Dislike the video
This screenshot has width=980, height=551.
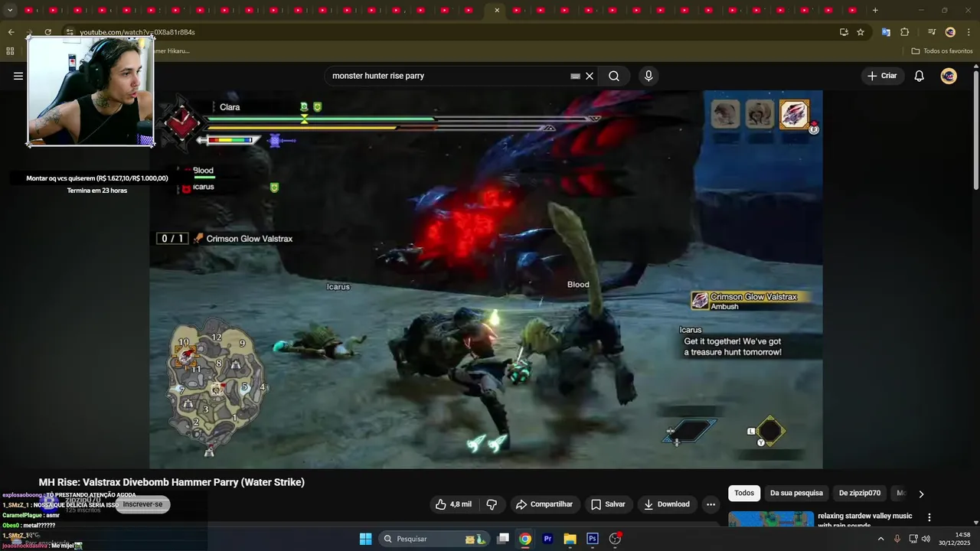tap(492, 504)
